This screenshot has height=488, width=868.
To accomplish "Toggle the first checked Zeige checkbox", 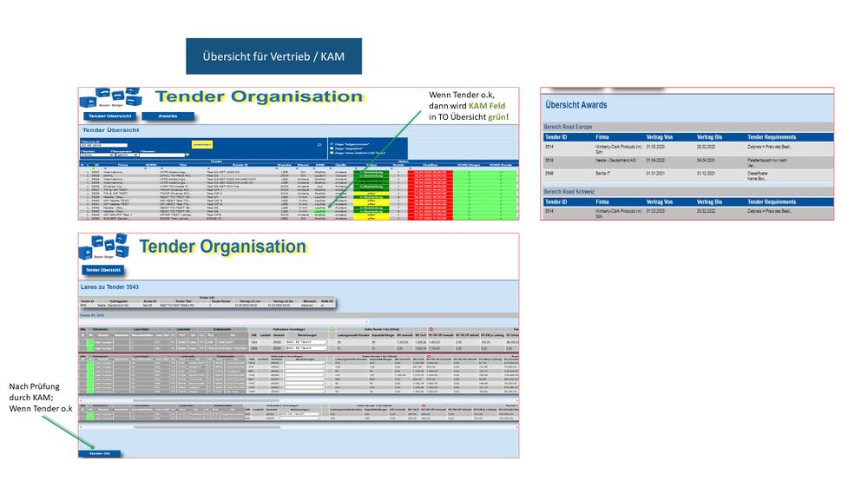I will pos(332,144).
